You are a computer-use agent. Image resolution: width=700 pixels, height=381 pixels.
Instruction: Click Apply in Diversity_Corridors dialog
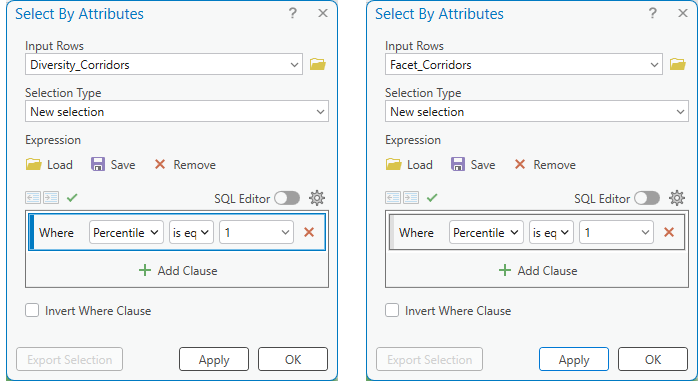214,359
